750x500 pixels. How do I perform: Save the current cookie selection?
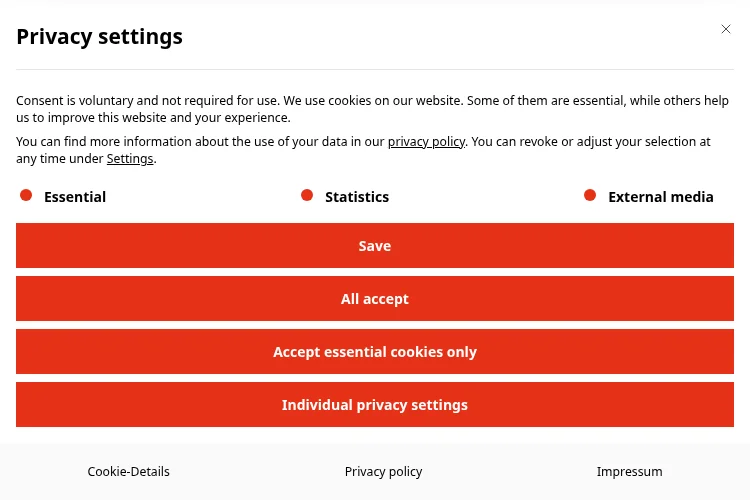(x=375, y=245)
